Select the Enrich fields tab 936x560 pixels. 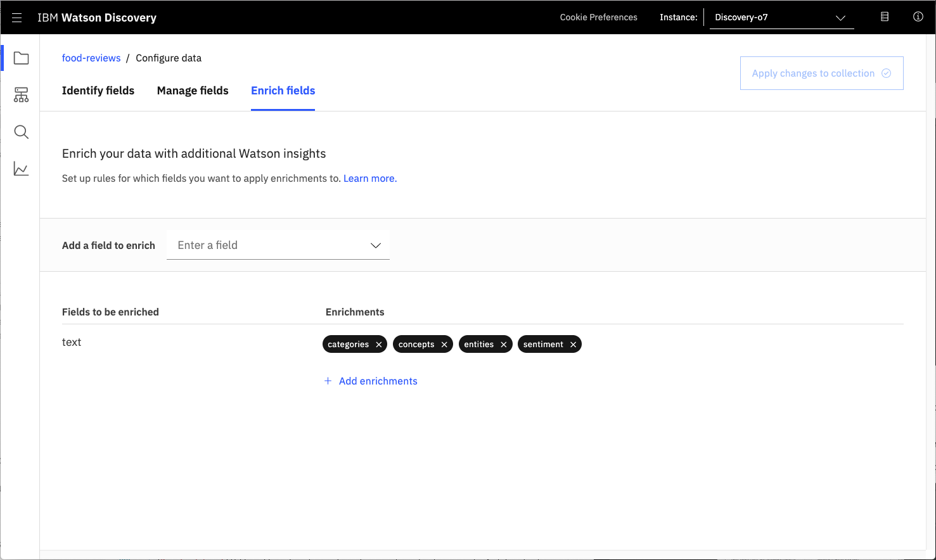283,91
